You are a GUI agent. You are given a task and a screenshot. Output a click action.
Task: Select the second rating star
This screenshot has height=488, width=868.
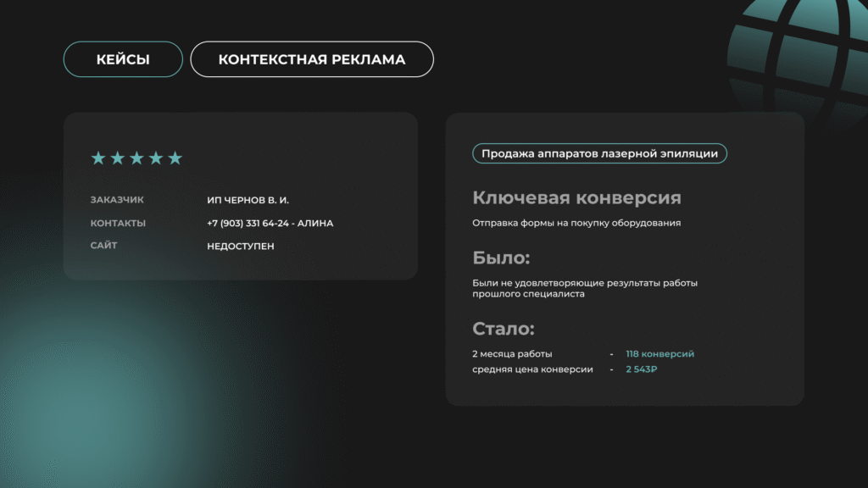118,158
